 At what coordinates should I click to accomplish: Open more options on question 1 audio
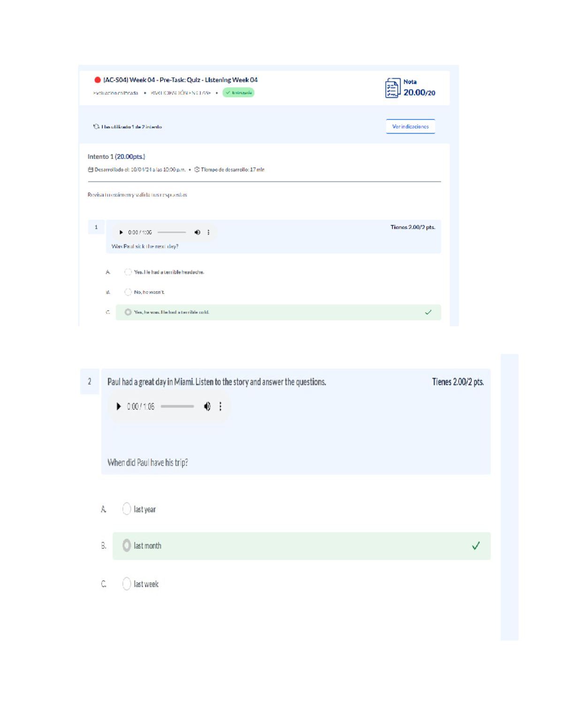point(209,233)
